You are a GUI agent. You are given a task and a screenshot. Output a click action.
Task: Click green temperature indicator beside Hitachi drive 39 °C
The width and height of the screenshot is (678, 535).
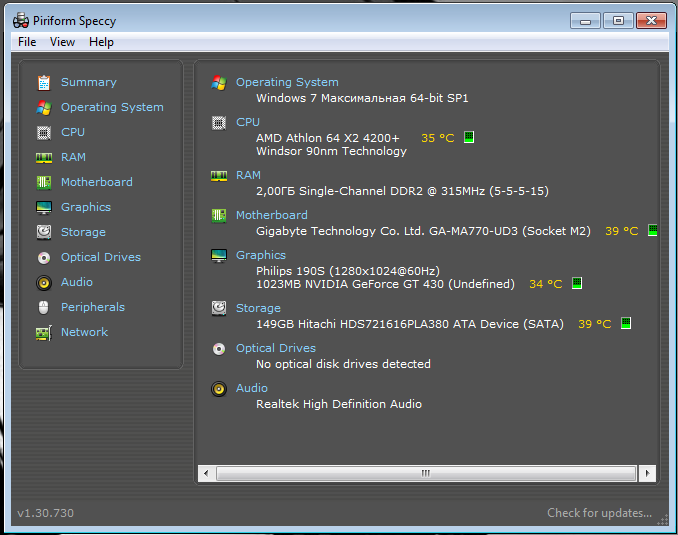(626, 323)
